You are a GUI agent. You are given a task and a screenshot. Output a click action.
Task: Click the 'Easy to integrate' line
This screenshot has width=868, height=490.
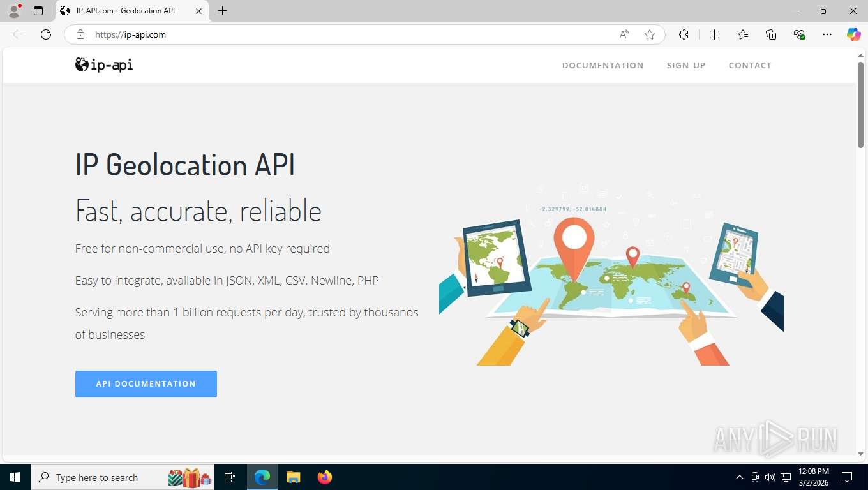[227, 281]
